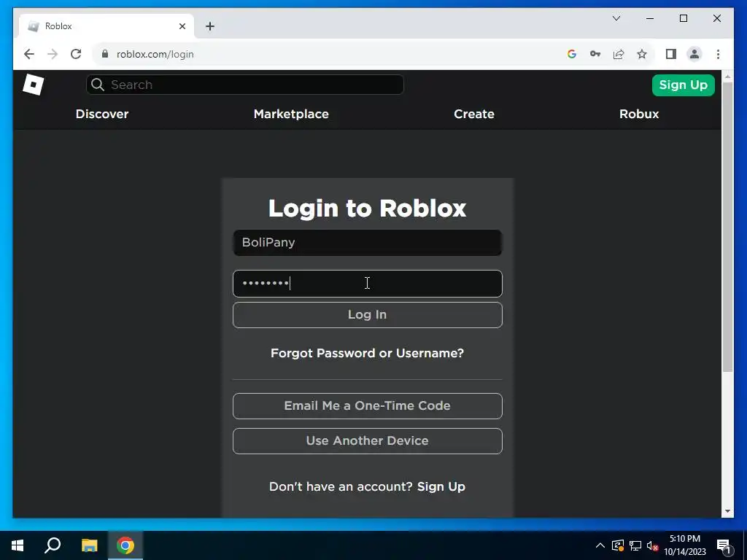Open the notification center icon
This screenshot has width=747, height=560.
click(724, 546)
